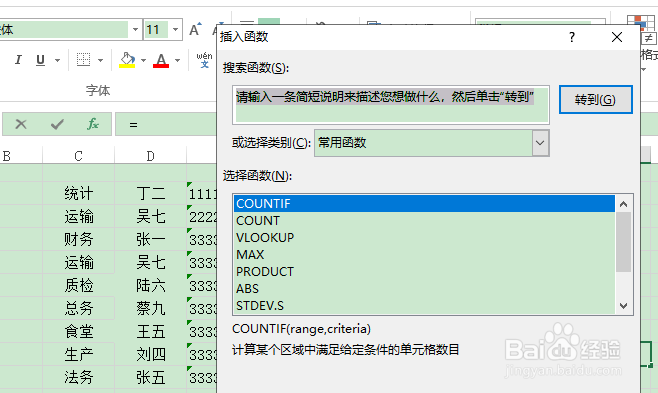Click the search function text box

[x=391, y=105]
